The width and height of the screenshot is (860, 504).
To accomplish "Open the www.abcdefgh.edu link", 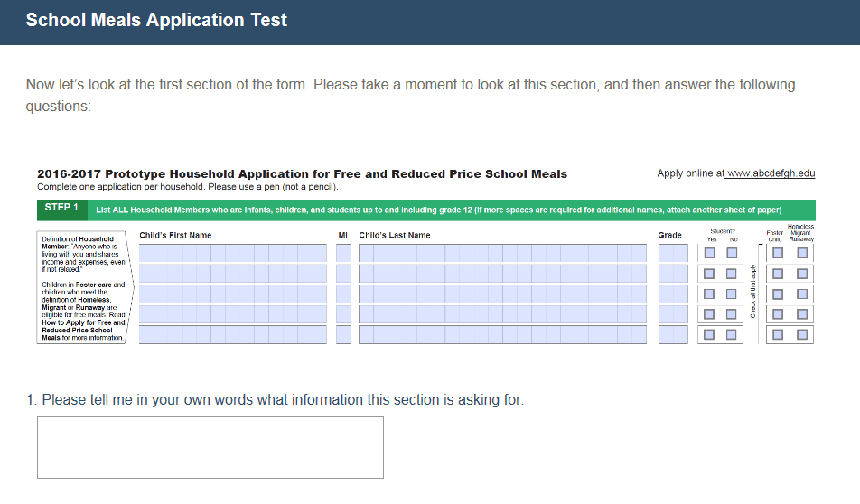I will (x=771, y=173).
